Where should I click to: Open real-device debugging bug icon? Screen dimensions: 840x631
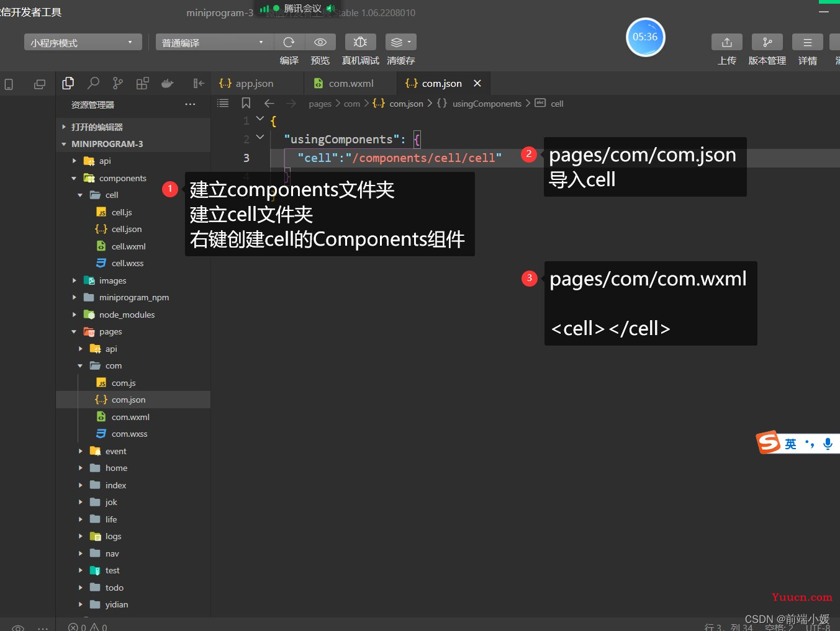click(x=360, y=42)
